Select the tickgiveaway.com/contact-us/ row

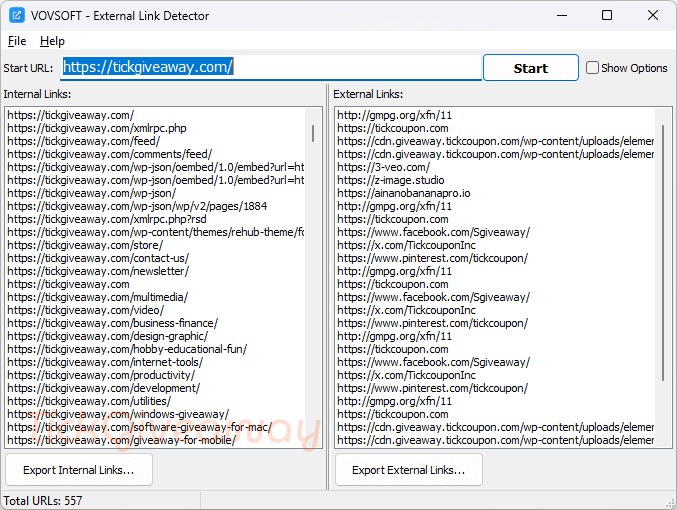(155, 258)
